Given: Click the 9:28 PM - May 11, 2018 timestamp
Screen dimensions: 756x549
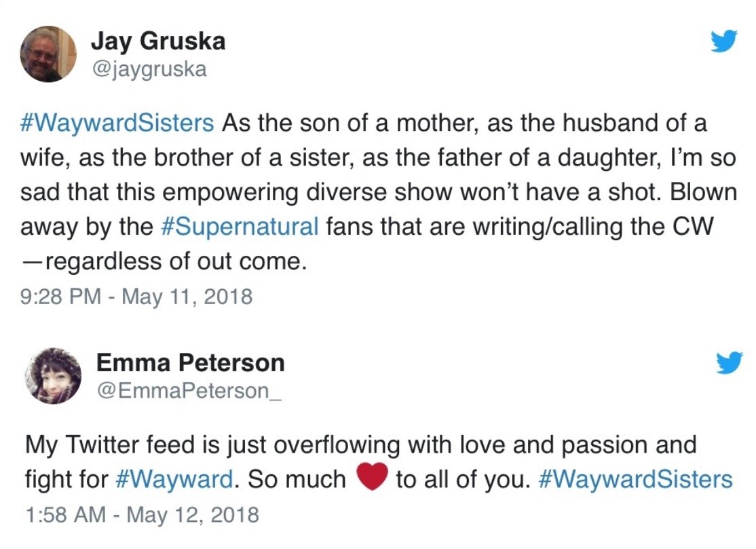Looking at the screenshot, I should point(136,297).
